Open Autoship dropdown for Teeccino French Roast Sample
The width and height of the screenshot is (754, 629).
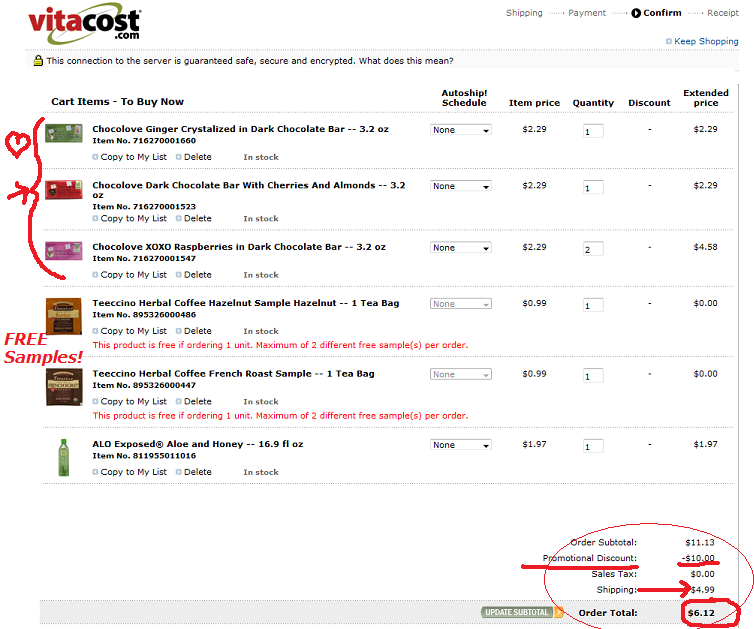pos(461,374)
